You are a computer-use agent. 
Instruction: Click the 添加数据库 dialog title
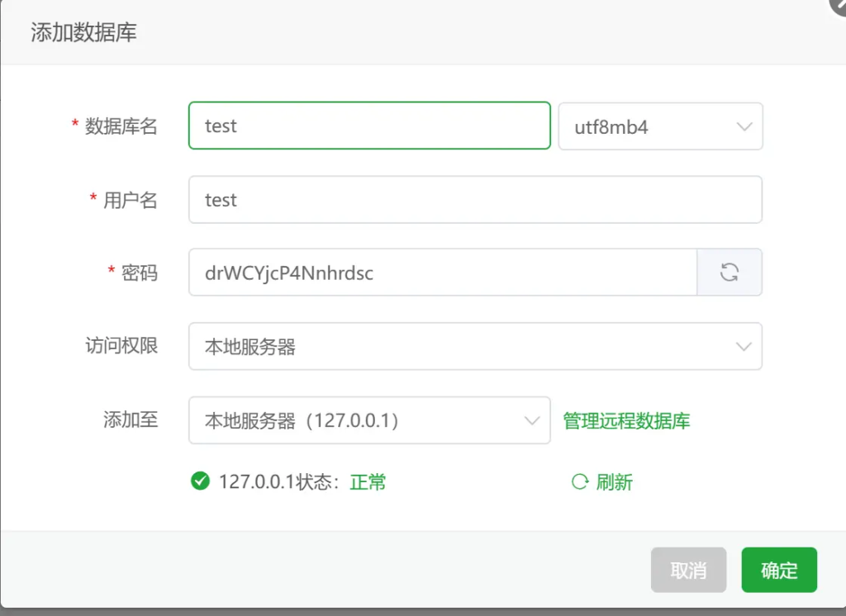point(83,33)
